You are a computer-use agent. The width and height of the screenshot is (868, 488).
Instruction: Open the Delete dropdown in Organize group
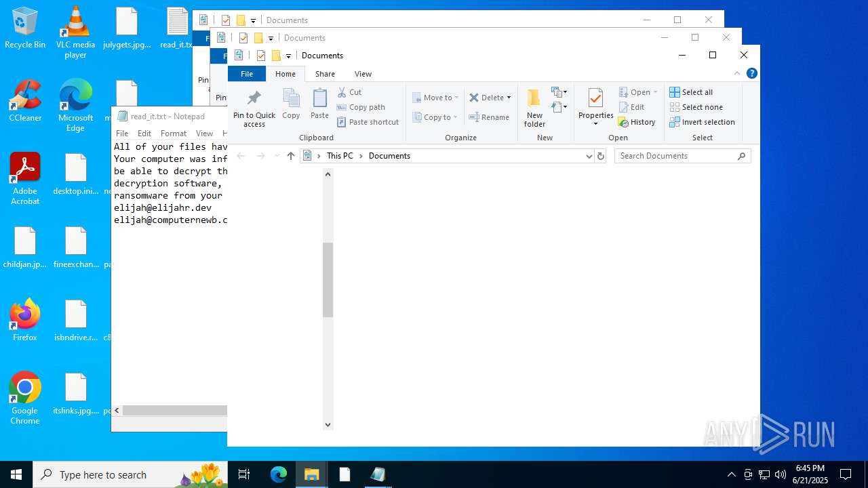pyautogui.click(x=490, y=98)
